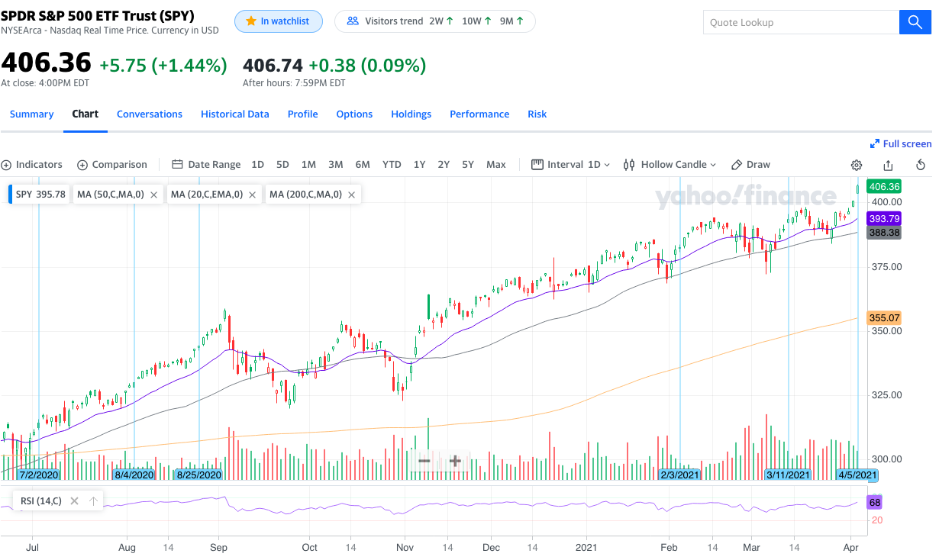Open the Date Range picker

coord(206,165)
